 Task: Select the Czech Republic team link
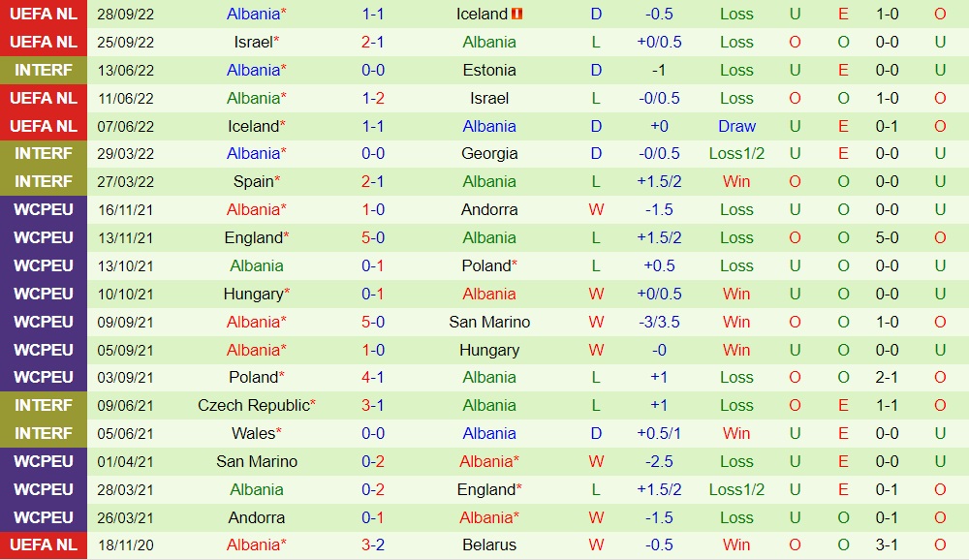[x=253, y=405]
